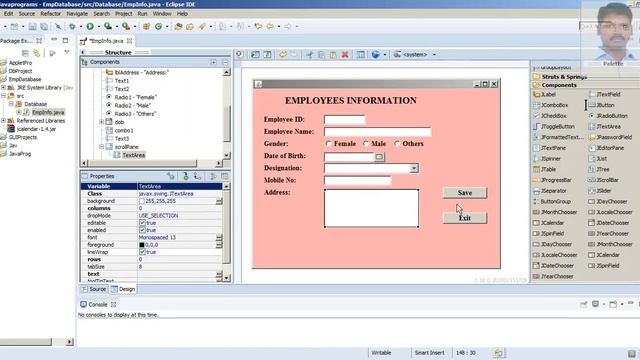The image size is (640, 360).
Task: Click Link with Editor in Package Explorer
Action: pyautogui.click(x=37, y=53)
